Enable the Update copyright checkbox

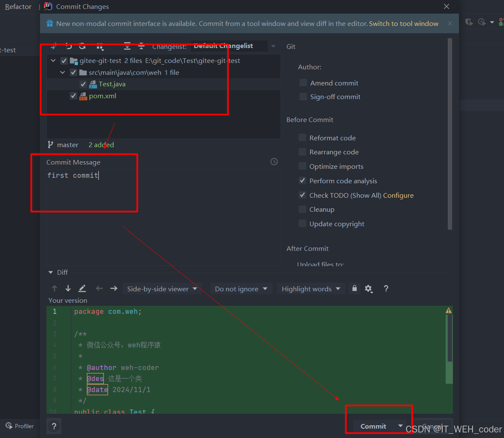(302, 224)
